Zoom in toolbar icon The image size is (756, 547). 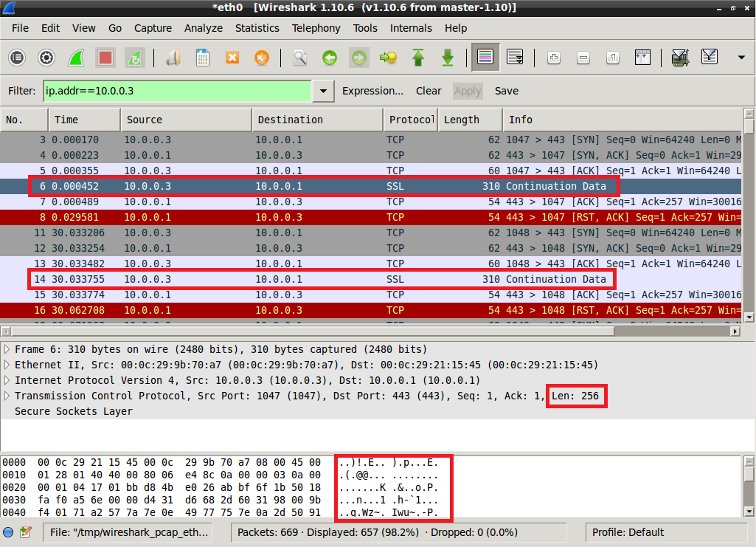click(x=554, y=58)
